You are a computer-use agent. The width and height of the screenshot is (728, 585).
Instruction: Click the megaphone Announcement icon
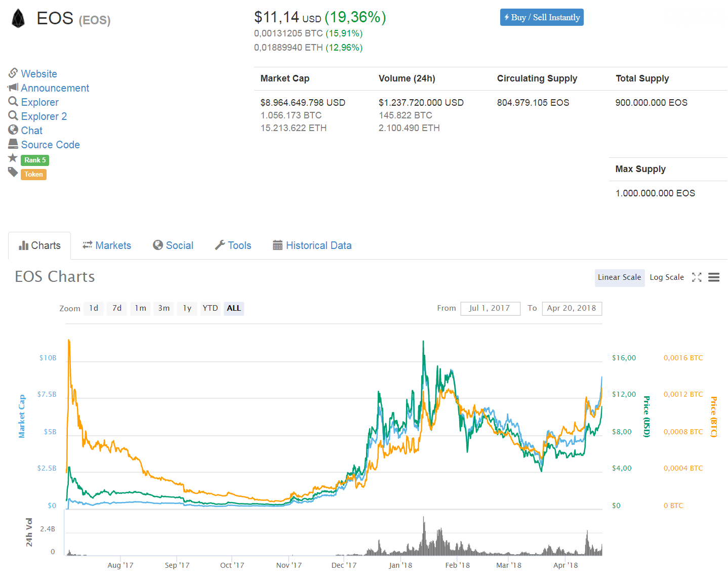click(13, 88)
